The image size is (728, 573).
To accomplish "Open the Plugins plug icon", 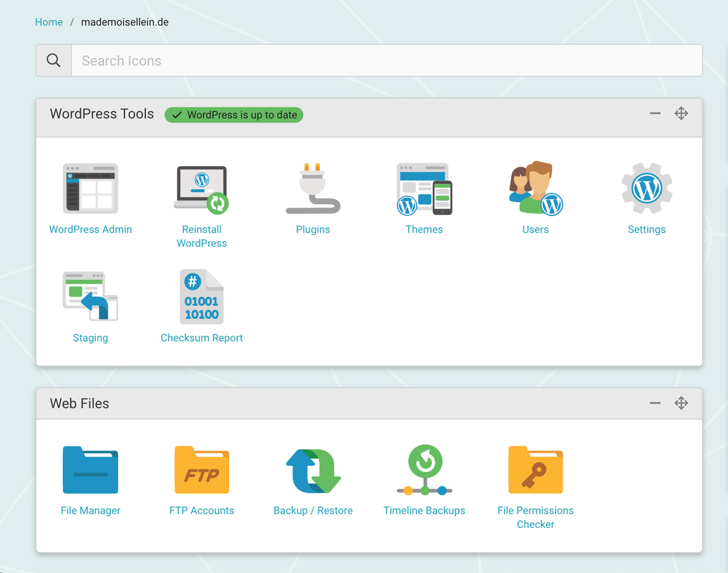I will pyautogui.click(x=313, y=188).
